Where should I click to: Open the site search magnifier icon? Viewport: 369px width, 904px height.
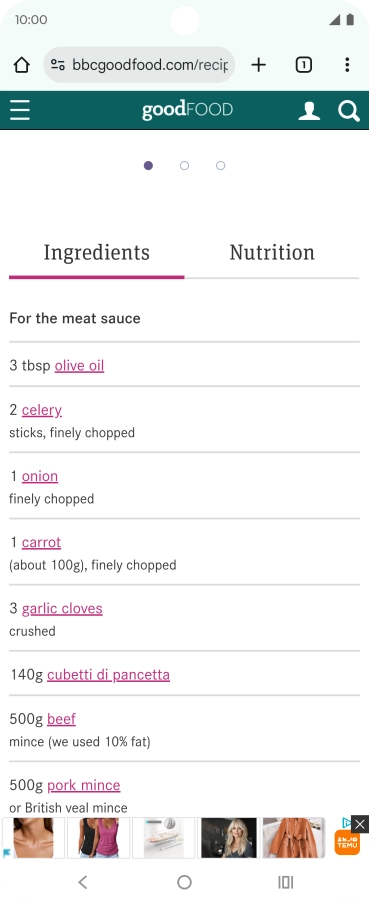click(x=349, y=110)
